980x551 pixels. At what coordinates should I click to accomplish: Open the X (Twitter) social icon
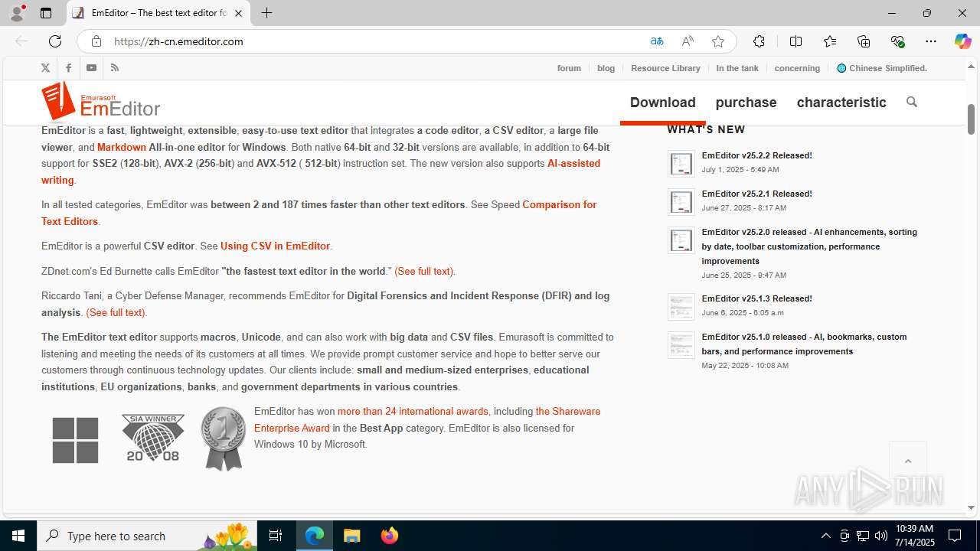[x=45, y=68]
